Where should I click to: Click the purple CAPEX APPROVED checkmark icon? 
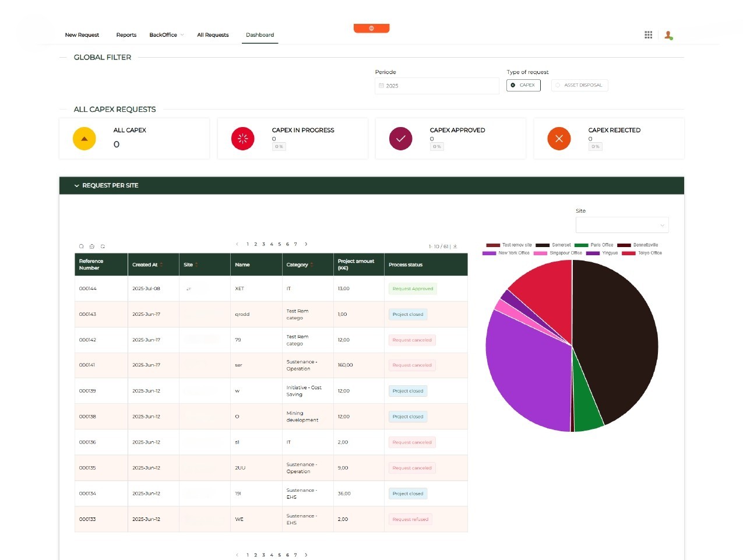(400, 139)
